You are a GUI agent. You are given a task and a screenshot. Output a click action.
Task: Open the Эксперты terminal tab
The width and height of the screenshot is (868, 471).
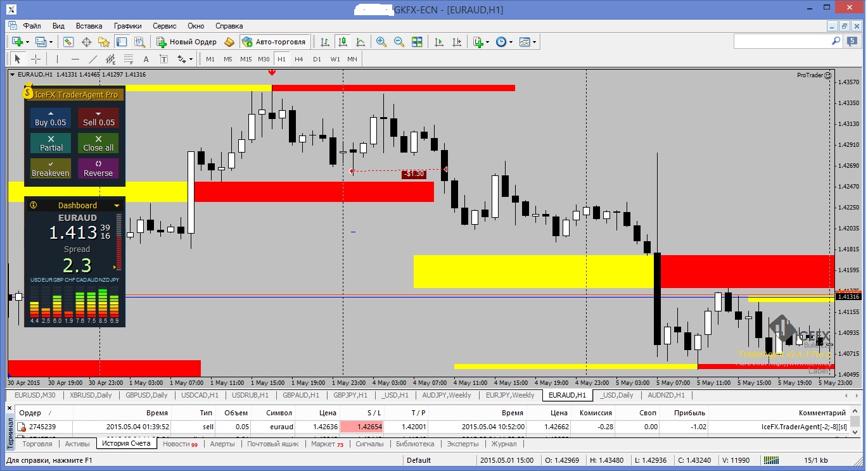[x=463, y=444]
